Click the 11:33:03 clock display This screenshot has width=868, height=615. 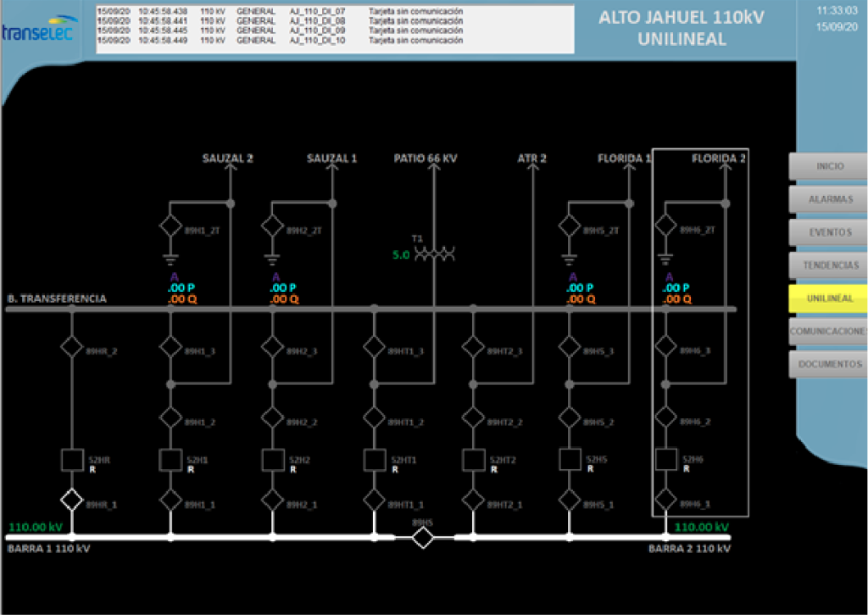(x=837, y=10)
